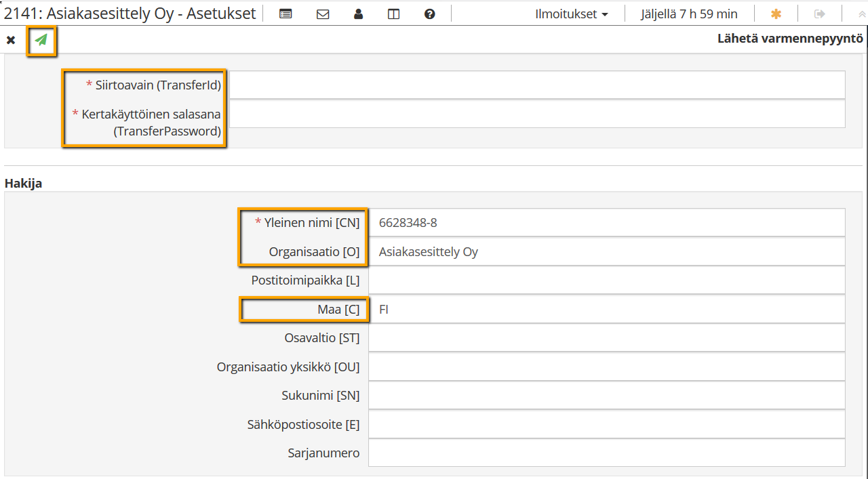868x479 pixels.
Task: Click the Maa [C] field containing FI
Action: coord(606,309)
